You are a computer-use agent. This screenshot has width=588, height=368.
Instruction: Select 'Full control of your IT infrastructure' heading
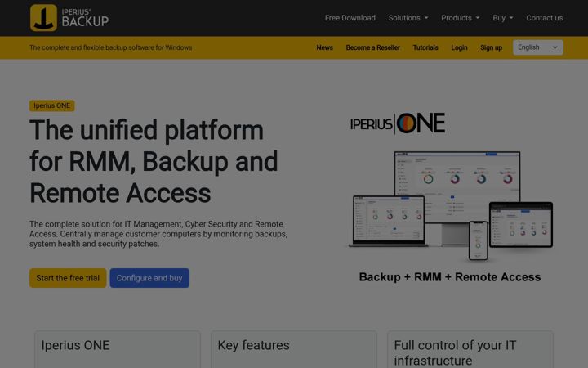pyautogui.click(x=455, y=352)
